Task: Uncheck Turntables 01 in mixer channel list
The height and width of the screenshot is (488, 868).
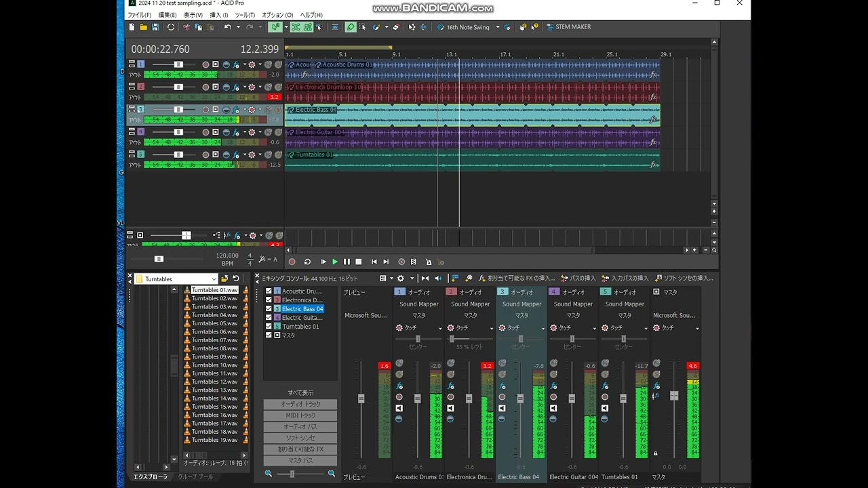Action: (269, 327)
